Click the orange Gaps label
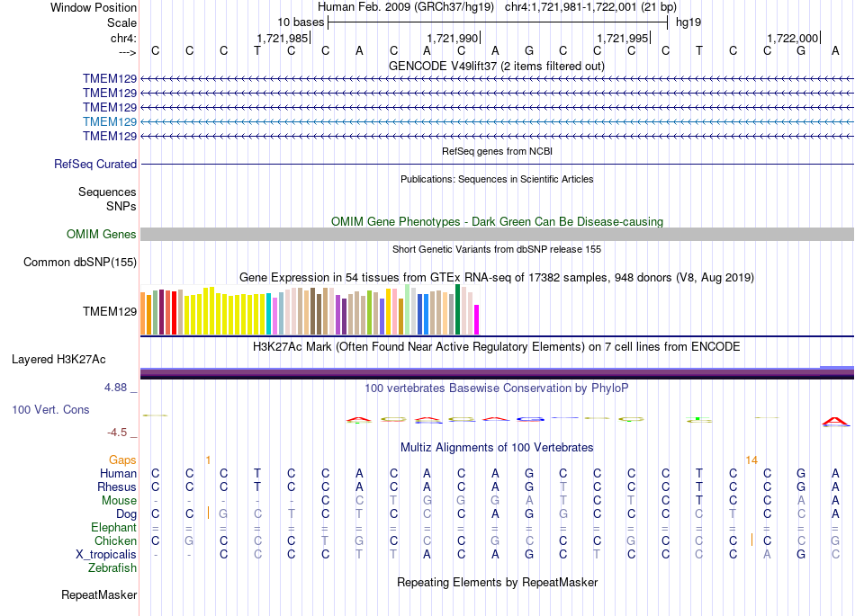Viewport: 855px width, 616px height. click(x=122, y=460)
